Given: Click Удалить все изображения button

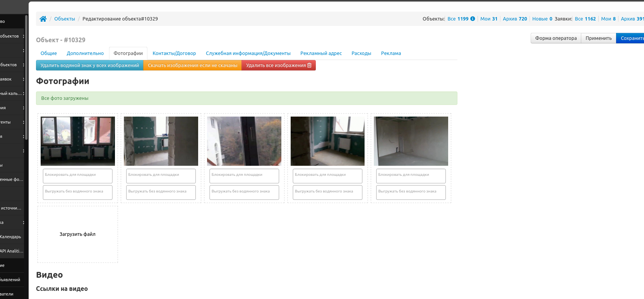Looking at the screenshot, I should (279, 65).
